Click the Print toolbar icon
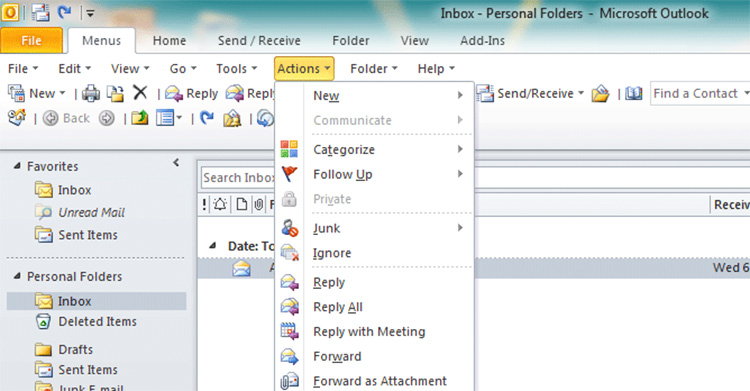The width and height of the screenshot is (750, 391). [90, 93]
